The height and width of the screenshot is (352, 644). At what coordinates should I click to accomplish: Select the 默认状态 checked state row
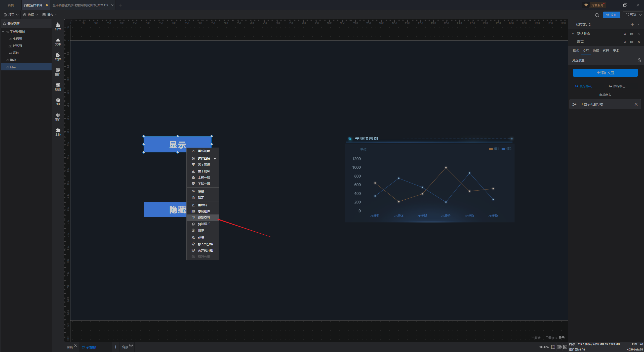point(584,34)
